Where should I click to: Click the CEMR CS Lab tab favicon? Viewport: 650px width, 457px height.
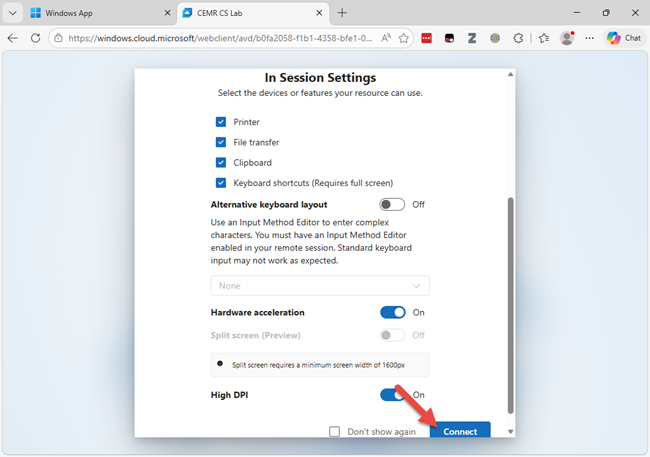pyautogui.click(x=187, y=13)
